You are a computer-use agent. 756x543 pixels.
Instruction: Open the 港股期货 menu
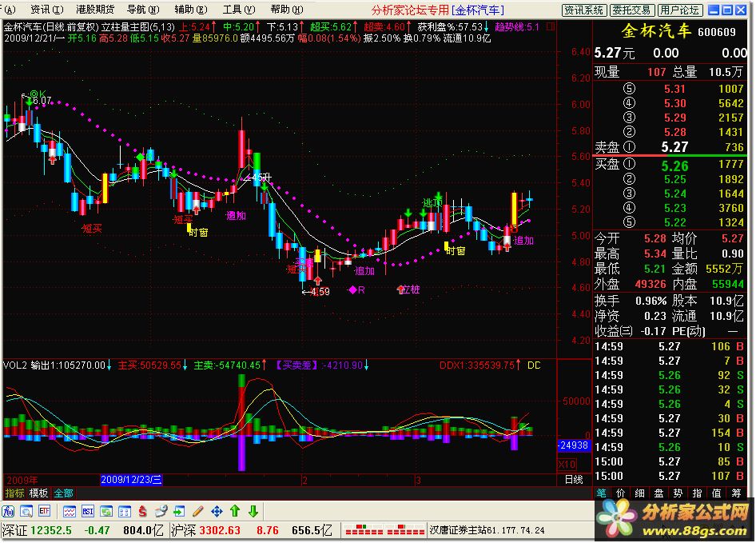[95, 9]
